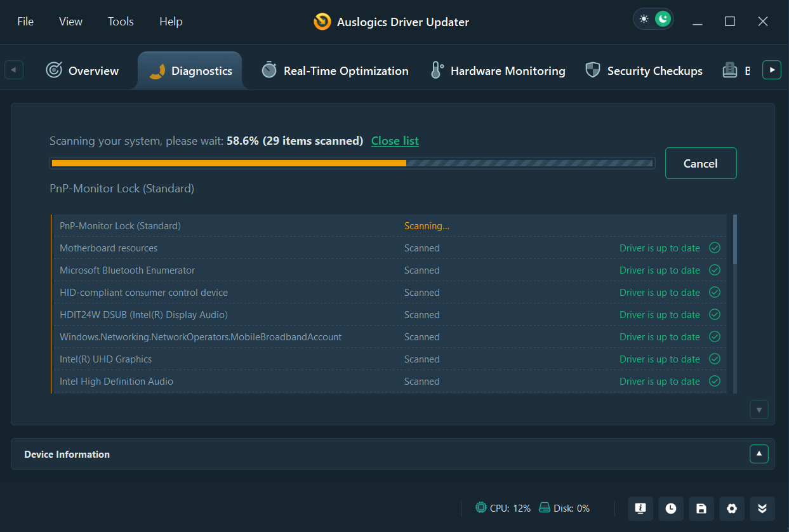Click the floppy disk save icon
Image resolution: width=789 pixels, height=532 pixels.
(701, 509)
